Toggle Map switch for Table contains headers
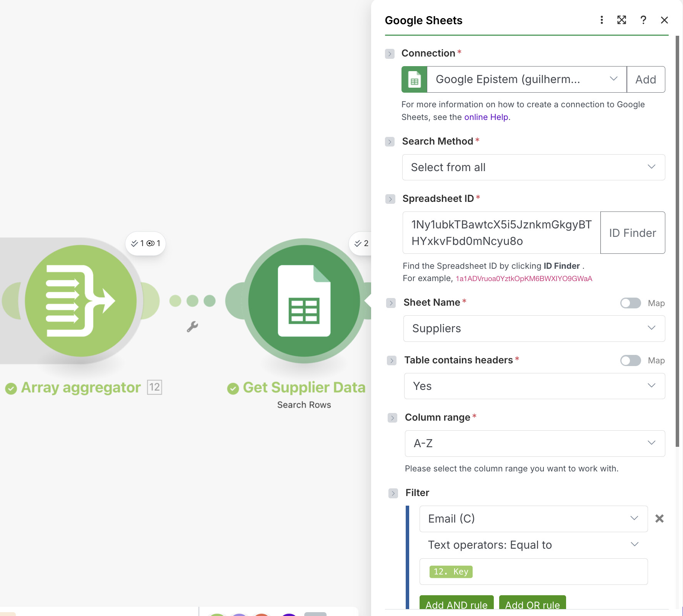The width and height of the screenshot is (683, 616). 630,360
